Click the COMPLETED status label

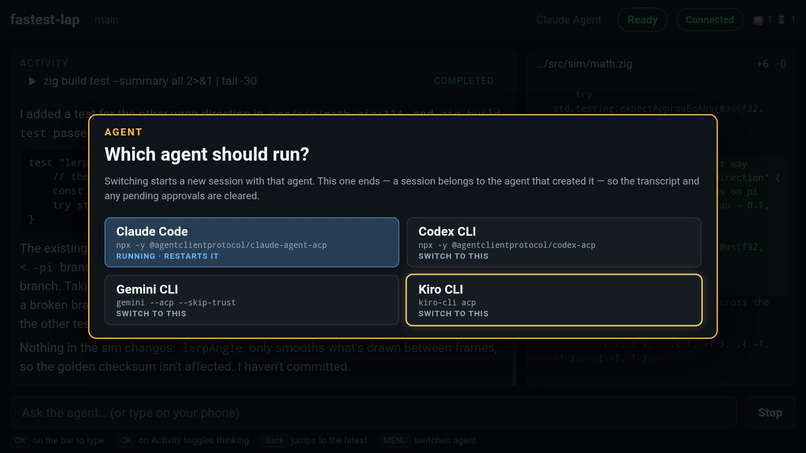[x=463, y=81]
